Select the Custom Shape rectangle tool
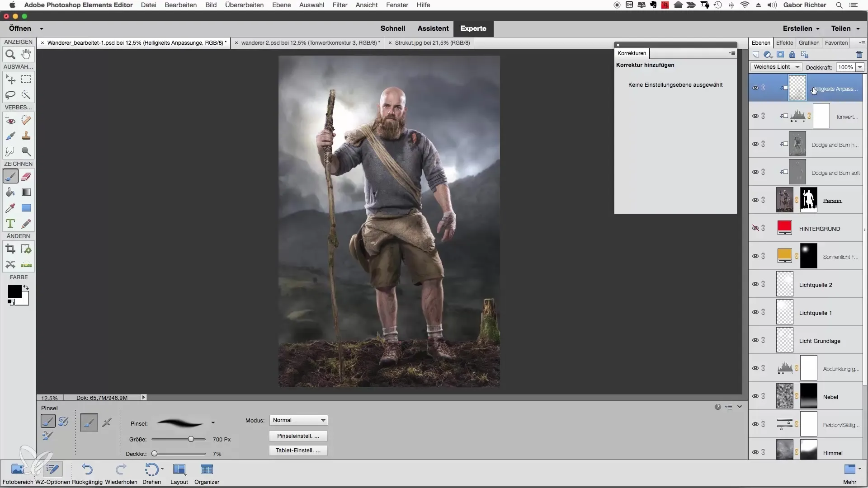868x488 pixels. pos(26,208)
